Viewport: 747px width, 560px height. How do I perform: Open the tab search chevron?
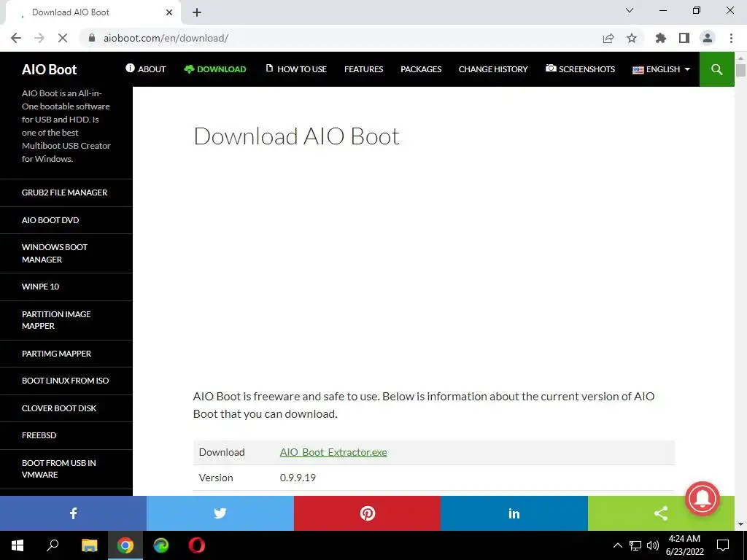(630, 10)
